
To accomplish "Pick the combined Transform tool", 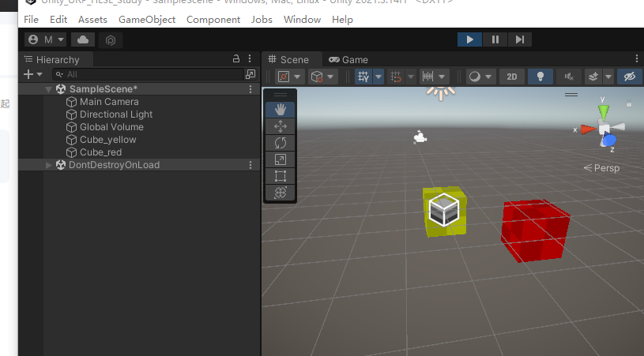I will click(280, 193).
